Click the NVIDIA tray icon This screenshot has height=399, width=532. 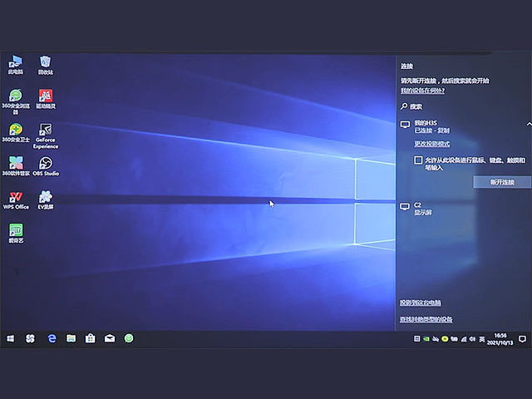(426, 338)
